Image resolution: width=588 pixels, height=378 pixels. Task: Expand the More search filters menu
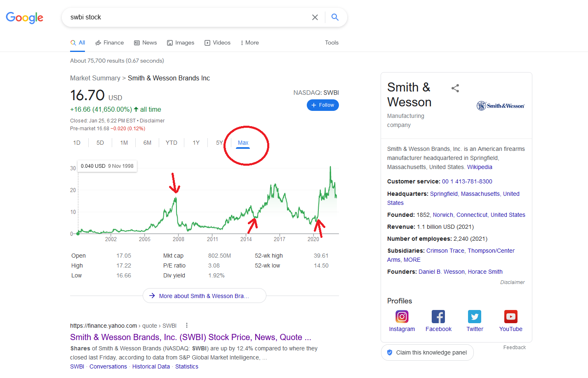coord(249,42)
